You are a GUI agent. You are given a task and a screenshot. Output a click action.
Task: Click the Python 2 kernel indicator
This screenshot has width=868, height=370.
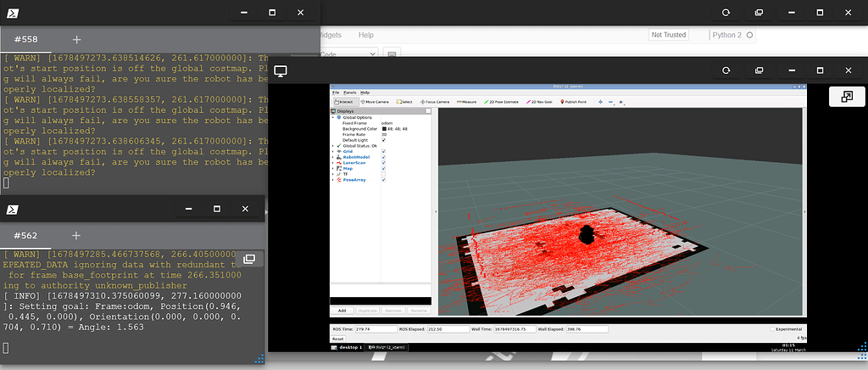click(732, 35)
